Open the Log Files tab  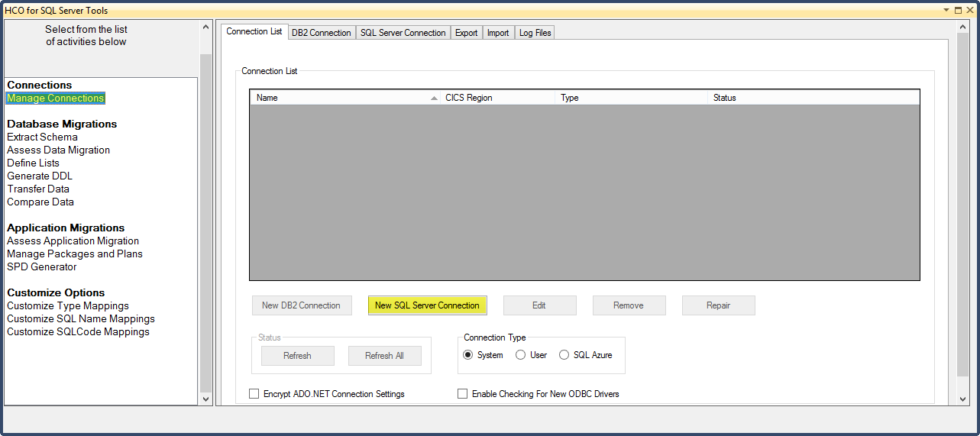pyautogui.click(x=535, y=33)
